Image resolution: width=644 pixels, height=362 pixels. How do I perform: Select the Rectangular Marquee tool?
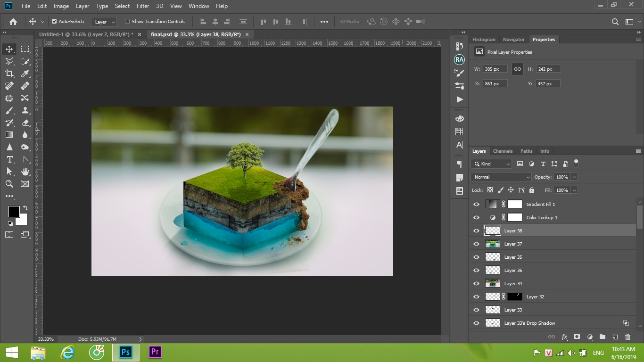(x=25, y=49)
